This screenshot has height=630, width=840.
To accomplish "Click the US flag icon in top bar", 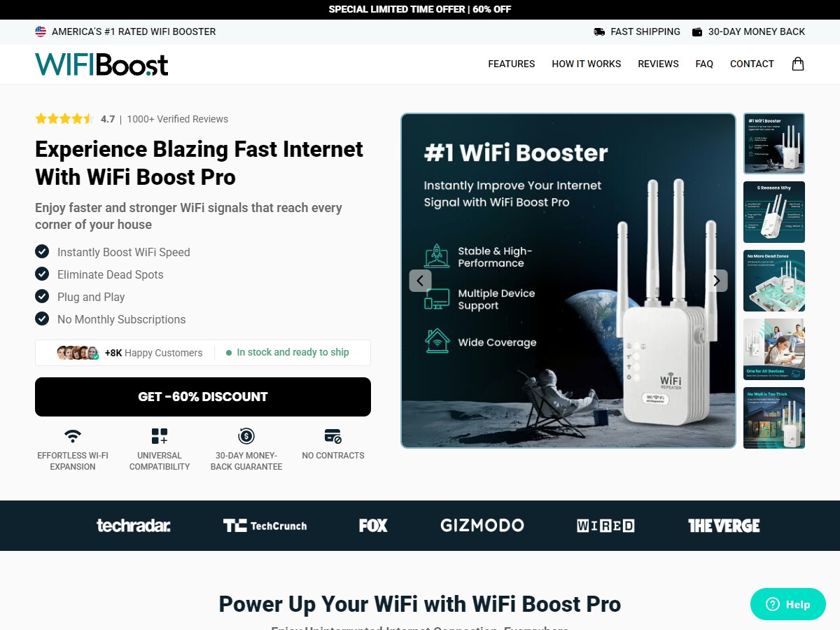I will pos(41,31).
